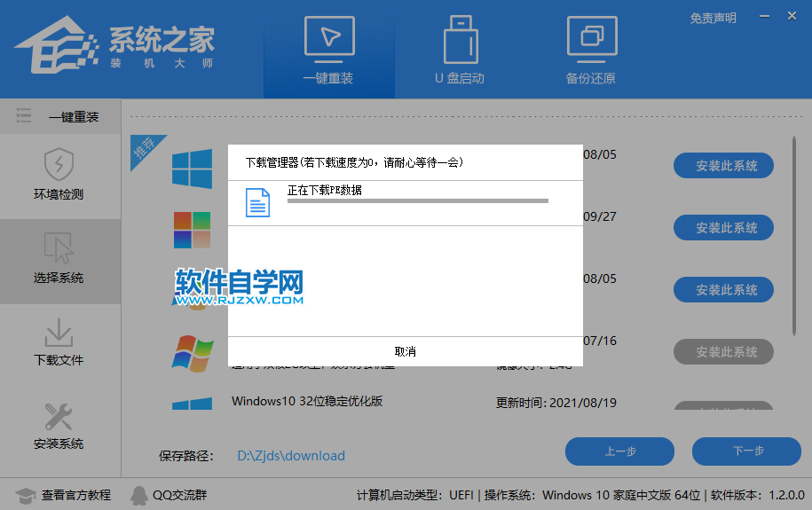Click the PE data download progress bar

click(x=417, y=200)
